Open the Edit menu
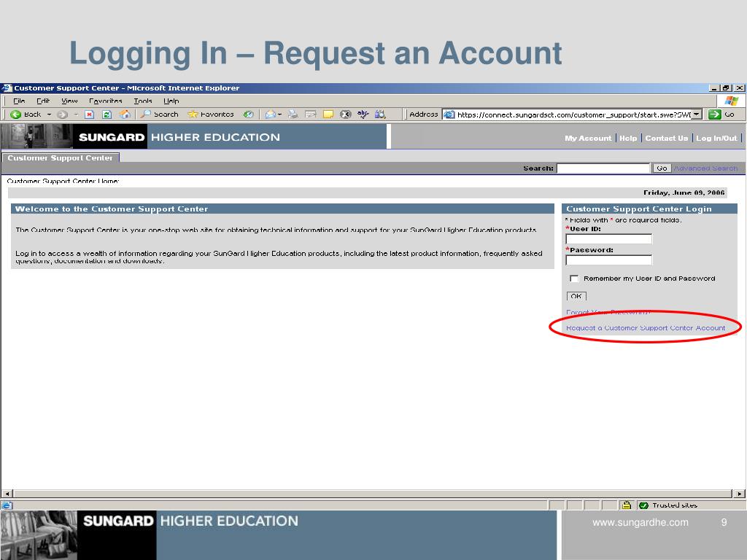 (43, 101)
